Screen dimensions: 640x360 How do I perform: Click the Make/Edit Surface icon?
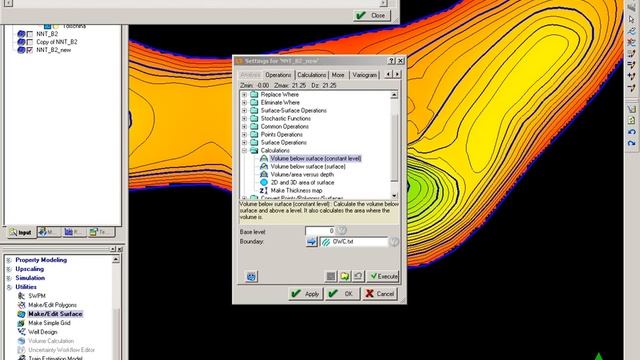coord(21,314)
